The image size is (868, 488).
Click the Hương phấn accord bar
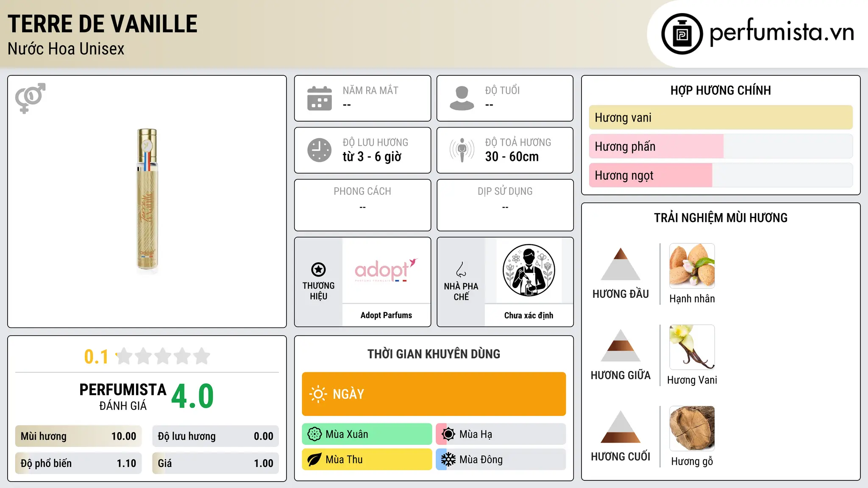721,146
